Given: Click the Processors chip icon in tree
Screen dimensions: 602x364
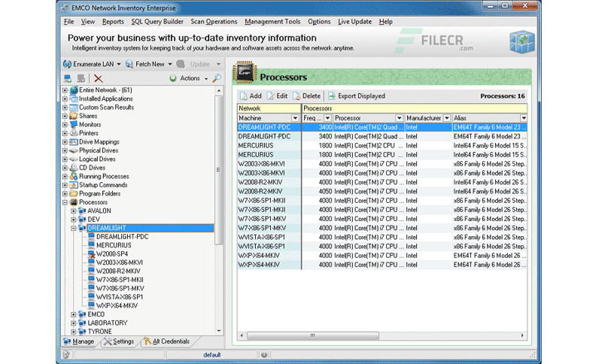Looking at the screenshot, I should 74,202.
